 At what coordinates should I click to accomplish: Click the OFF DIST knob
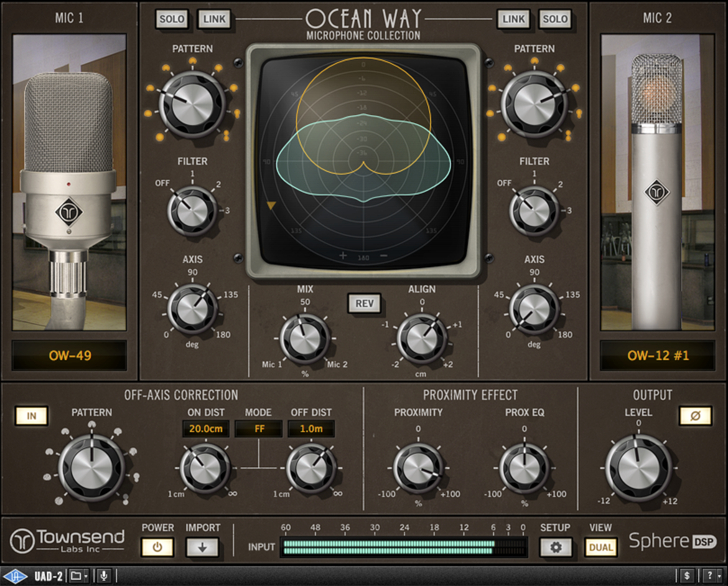[311, 468]
